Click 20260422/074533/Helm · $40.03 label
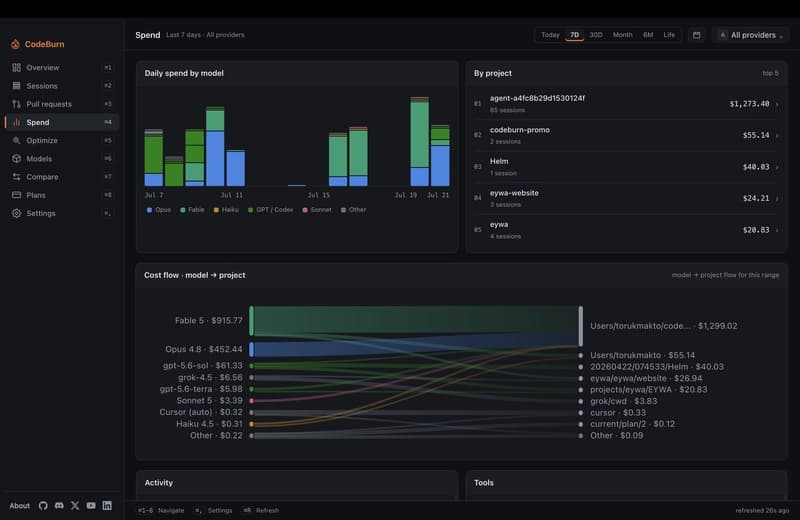This screenshot has width=800, height=520. 657,367
